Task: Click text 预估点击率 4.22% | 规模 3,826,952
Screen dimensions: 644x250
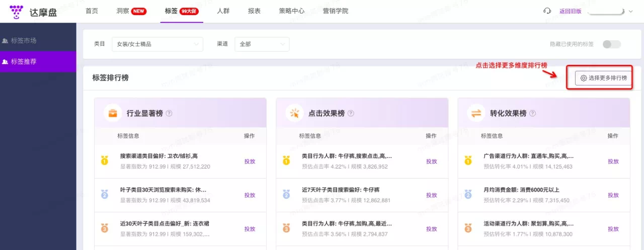Action: 345,166
